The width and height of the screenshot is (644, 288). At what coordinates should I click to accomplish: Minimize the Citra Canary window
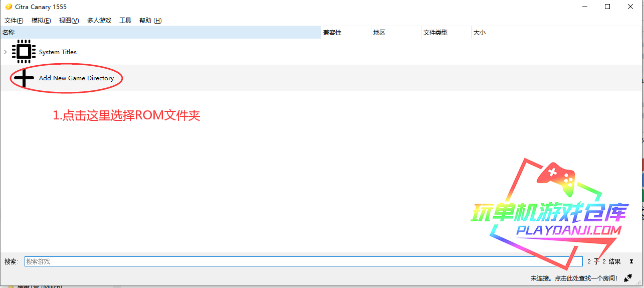[584, 7]
